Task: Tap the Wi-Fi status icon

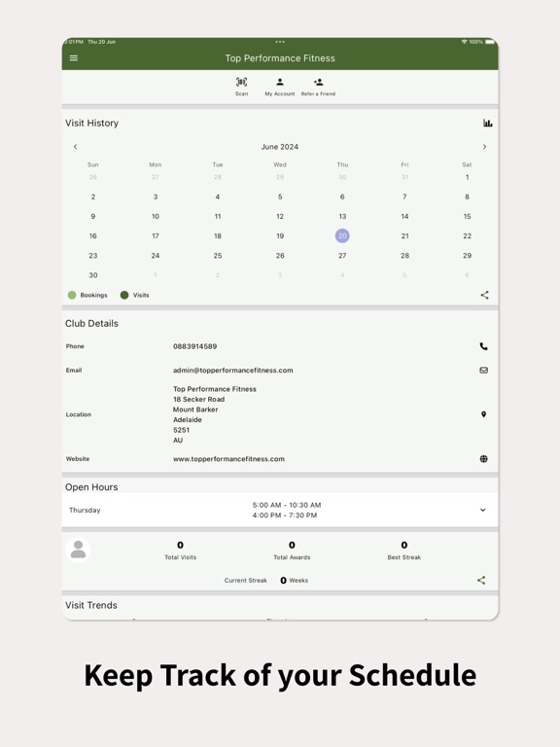Action: [x=464, y=42]
